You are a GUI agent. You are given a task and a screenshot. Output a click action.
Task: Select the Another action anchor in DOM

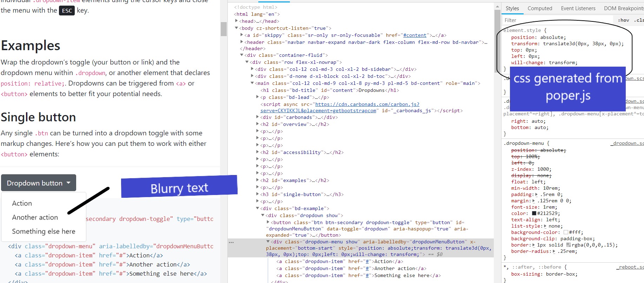351,268
